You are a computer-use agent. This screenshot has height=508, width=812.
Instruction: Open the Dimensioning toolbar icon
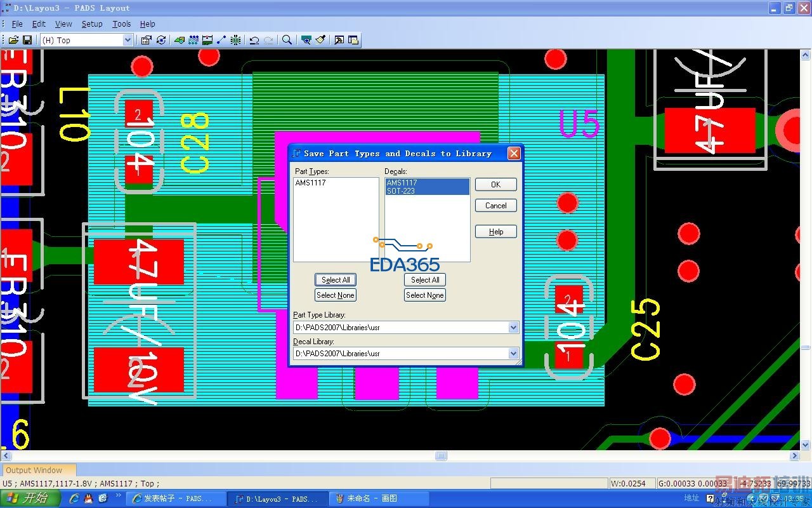tap(207, 40)
